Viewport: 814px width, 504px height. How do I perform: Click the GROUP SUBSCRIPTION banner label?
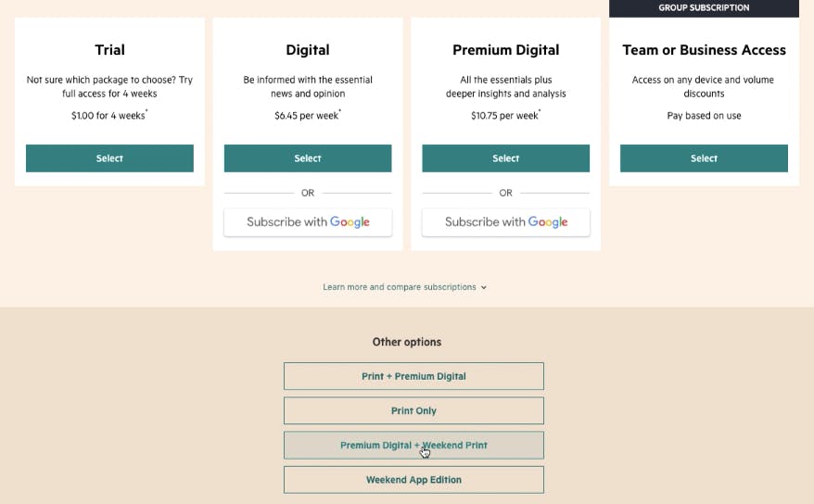[x=704, y=7]
